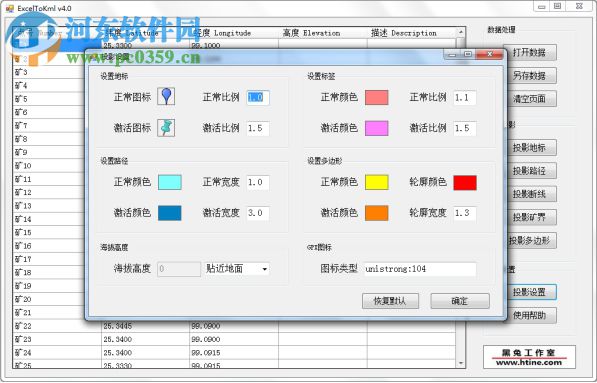The image size is (597, 383).
Task: Click the placemark 正常比例 field showing 1.0
Action: (258, 97)
